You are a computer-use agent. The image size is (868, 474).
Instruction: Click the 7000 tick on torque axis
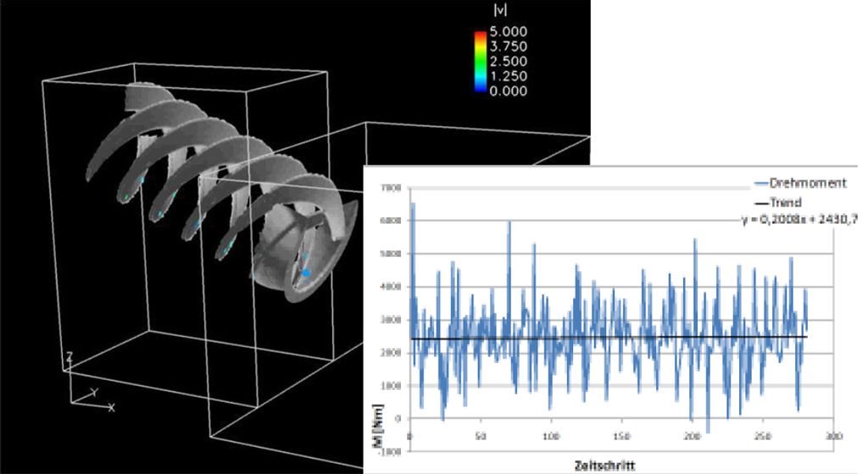393,187
